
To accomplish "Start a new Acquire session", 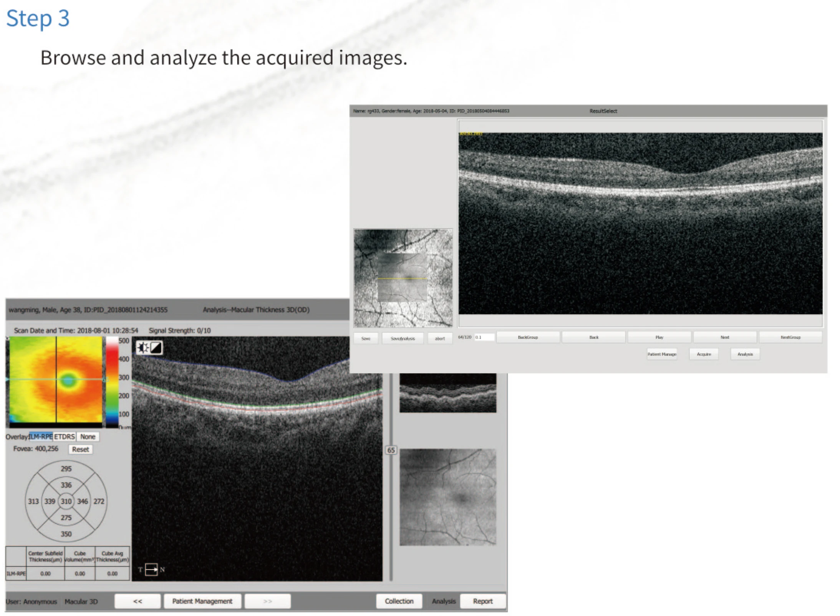I will click(704, 354).
